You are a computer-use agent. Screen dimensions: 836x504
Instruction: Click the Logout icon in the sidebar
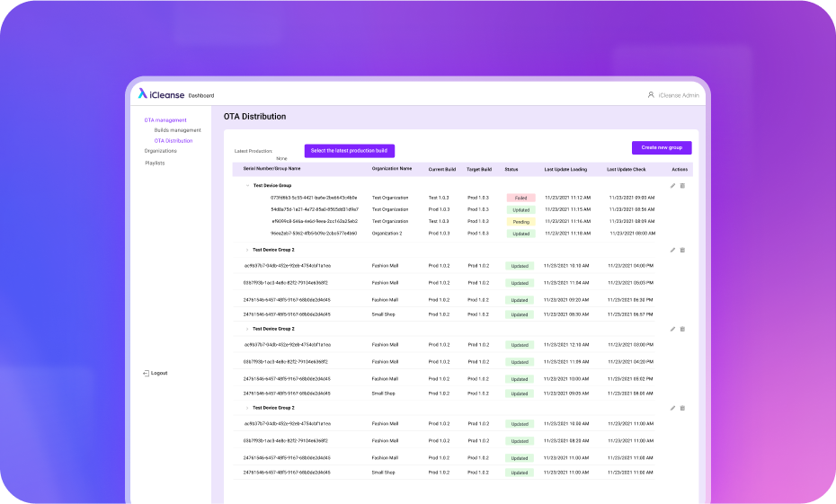click(146, 373)
